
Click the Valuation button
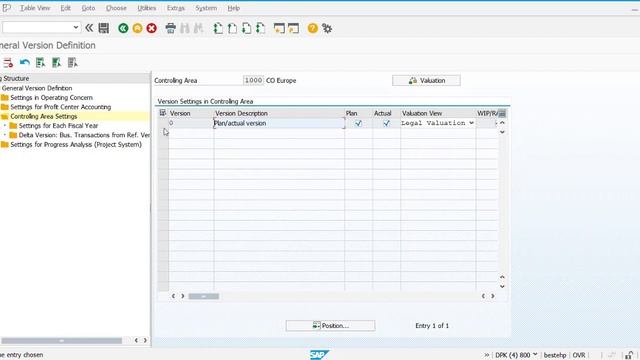(x=426, y=80)
